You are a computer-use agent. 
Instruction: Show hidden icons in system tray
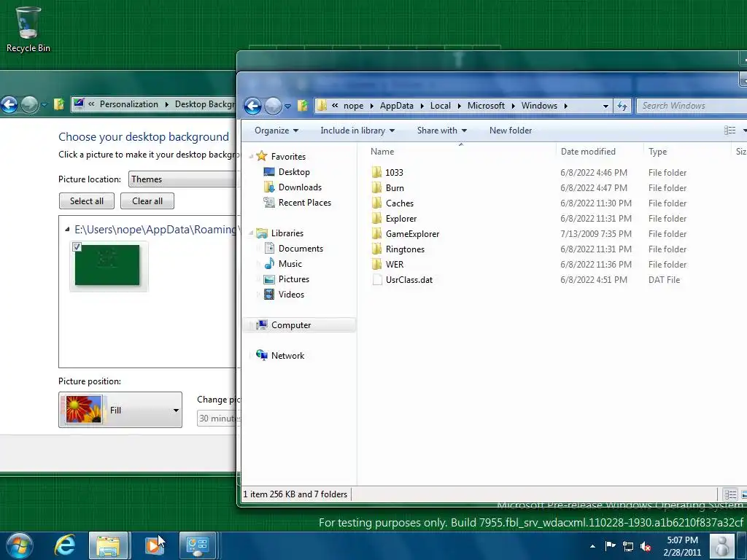pyautogui.click(x=592, y=546)
